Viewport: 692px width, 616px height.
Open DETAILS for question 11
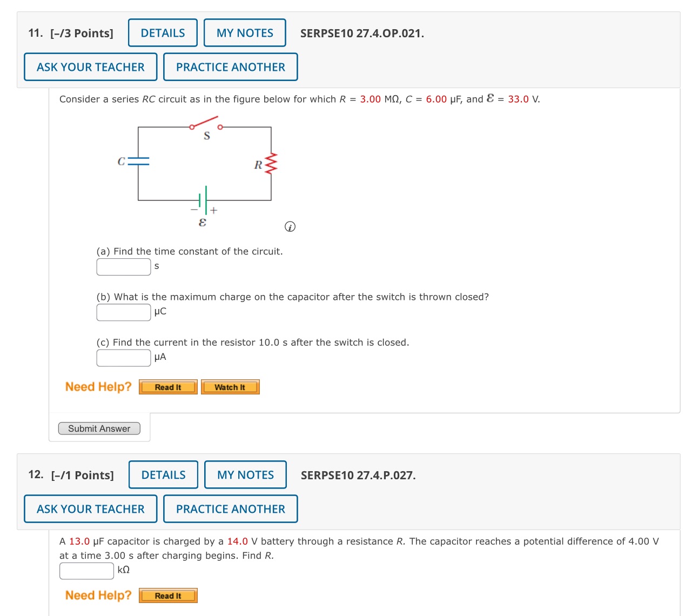[162, 32]
